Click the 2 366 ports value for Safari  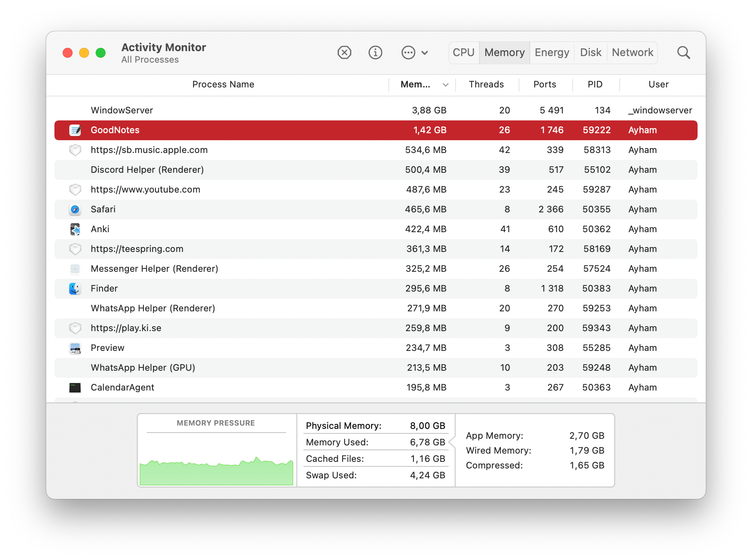551,209
